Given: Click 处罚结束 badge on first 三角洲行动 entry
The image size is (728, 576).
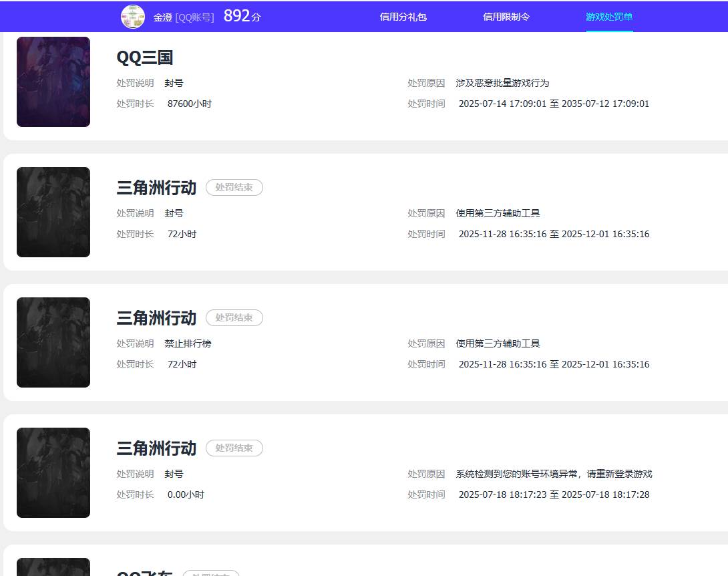Looking at the screenshot, I should point(234,188).
